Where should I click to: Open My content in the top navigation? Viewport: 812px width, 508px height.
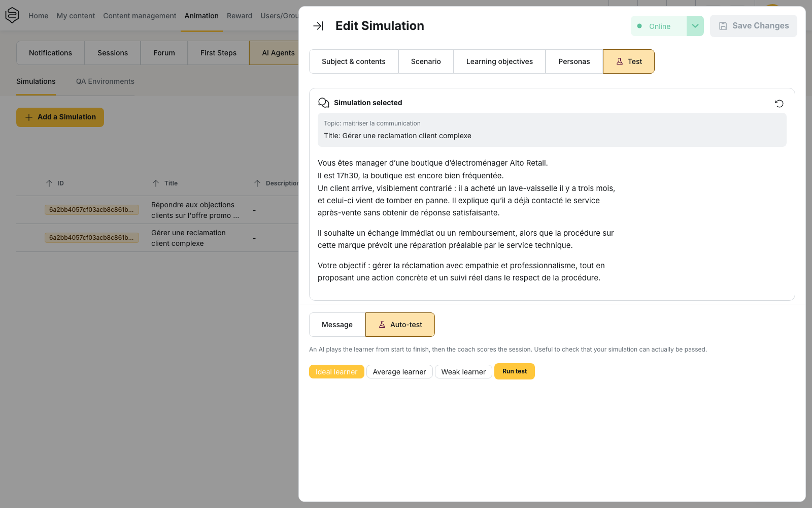point(76,16)
